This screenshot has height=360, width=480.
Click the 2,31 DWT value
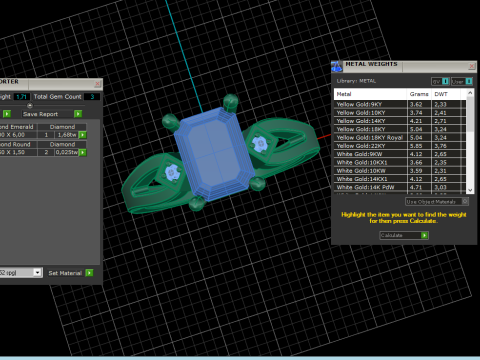coord(440,171)
